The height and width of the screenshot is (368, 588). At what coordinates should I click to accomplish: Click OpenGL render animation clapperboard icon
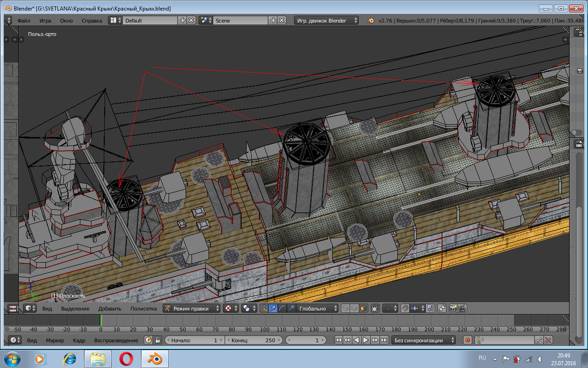(x=462, y=309)
